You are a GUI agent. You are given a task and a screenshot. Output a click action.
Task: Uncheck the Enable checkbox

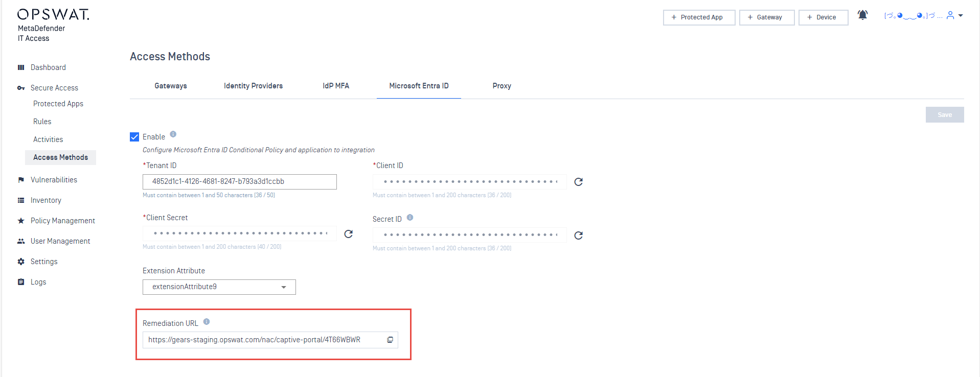(134, 137)
